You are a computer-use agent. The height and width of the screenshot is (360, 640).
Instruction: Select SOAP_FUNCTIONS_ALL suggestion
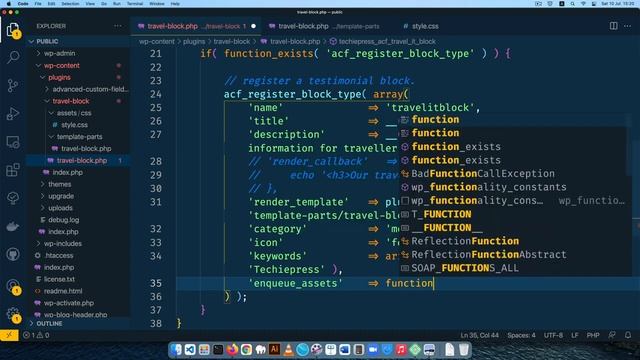(513, 268)
